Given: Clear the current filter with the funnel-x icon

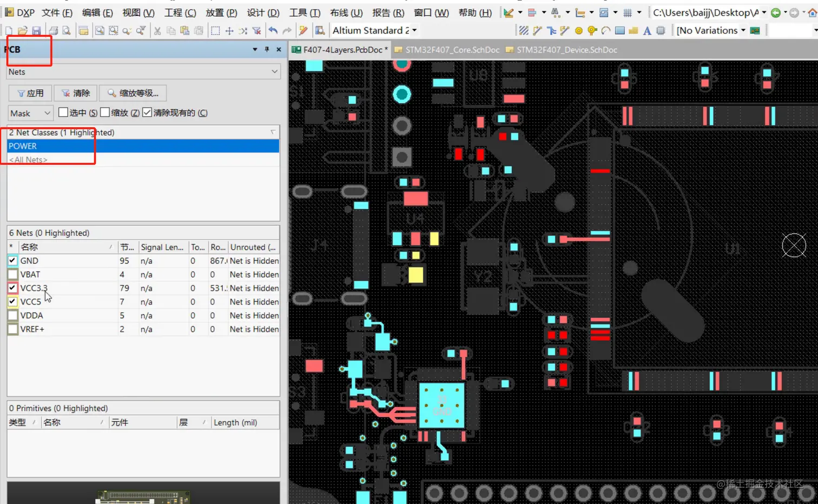Looking at the screenshot, I should pos(256,31).
